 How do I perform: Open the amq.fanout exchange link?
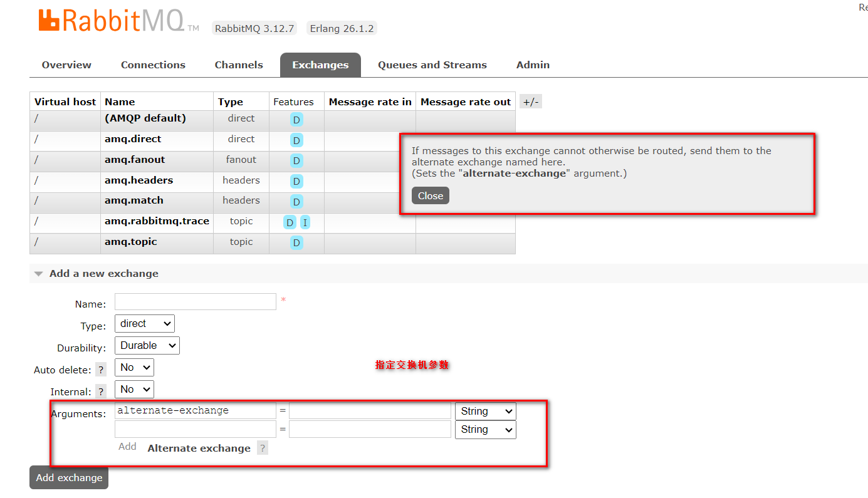135,160
